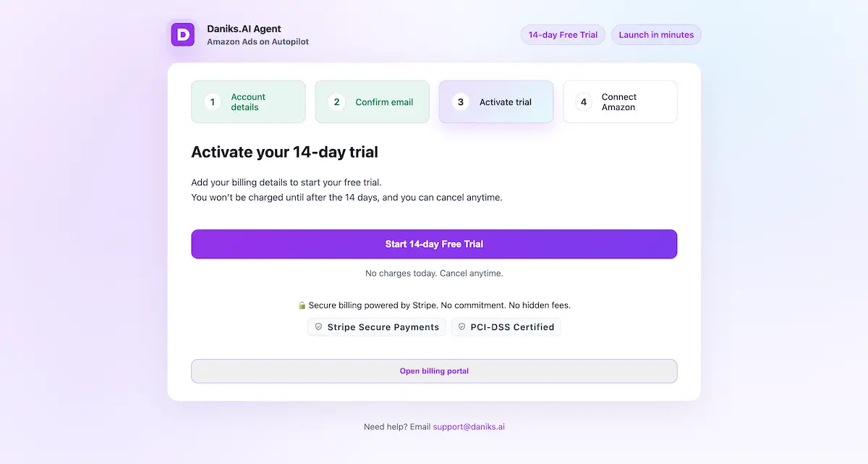Image resolution: width=868 pixels, height=464 pixels.
Task: Email support@daniks.ai via the link
Action: point(469,427)
